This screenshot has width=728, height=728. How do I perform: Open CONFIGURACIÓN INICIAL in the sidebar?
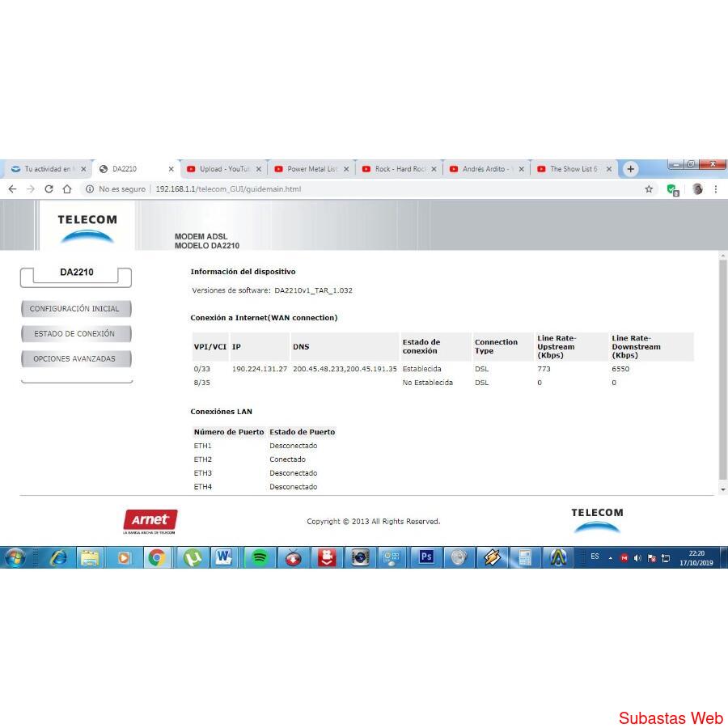coord(74,309)
